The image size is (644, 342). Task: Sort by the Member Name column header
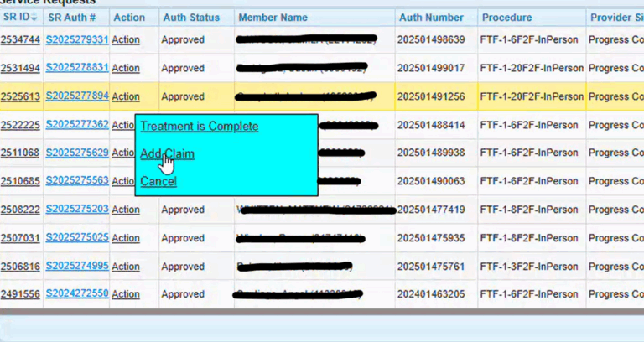[273, 18]
